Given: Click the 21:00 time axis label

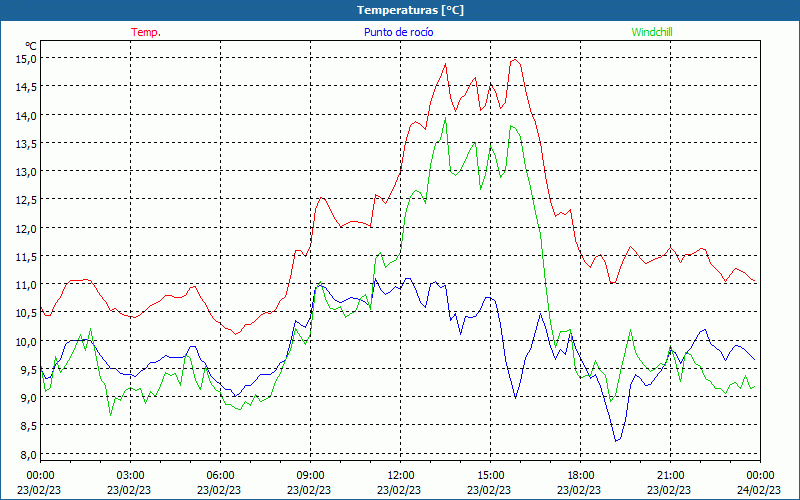Looking at the screenshot, I should 670,476.
